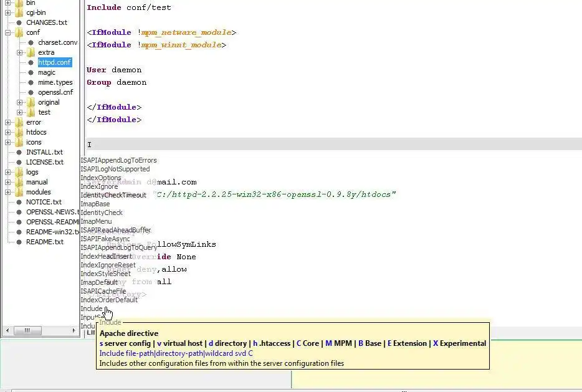582x392 pixels.
Task: Click the logs folder icon
Action: (x=19, y=172)
